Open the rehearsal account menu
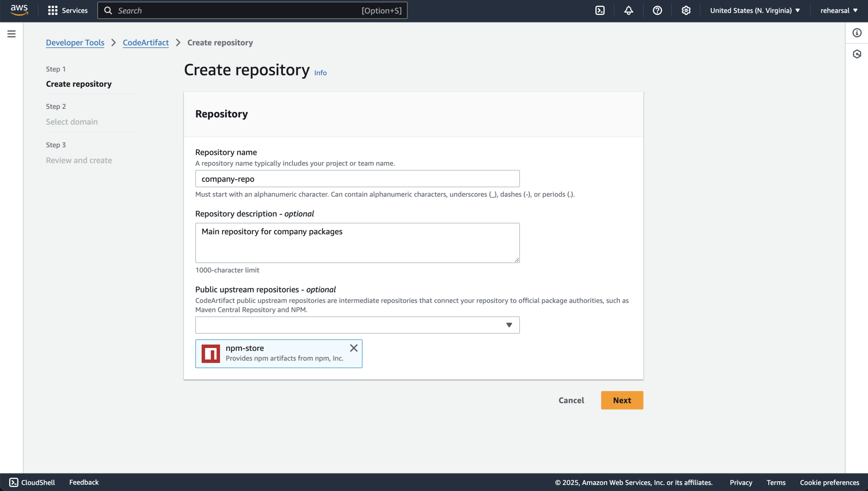 [839, 10]
